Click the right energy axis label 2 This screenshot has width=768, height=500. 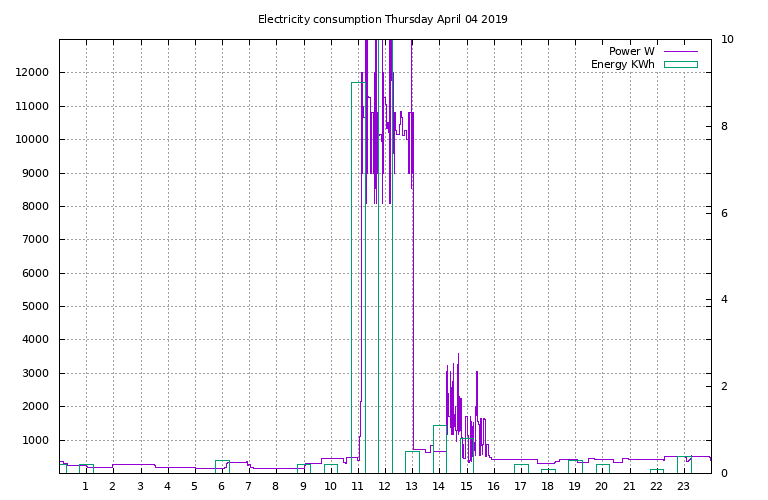tap(724, 386)
